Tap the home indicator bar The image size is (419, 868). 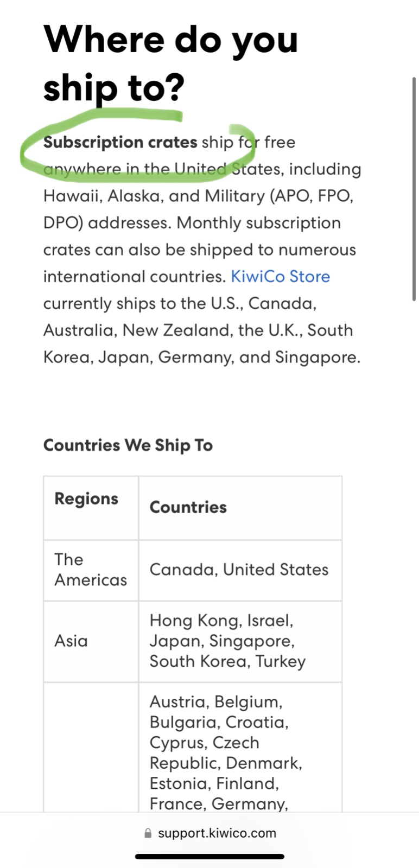[210, 857]
